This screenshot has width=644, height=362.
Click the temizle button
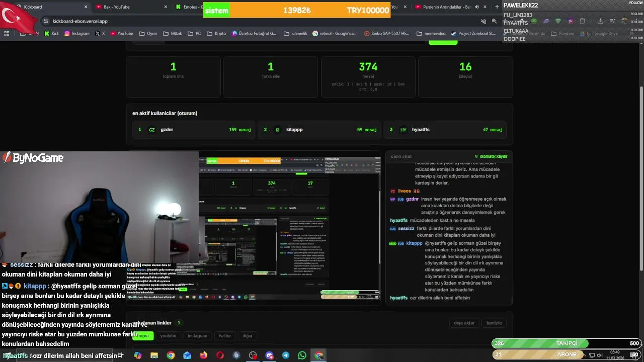(494, 323)
